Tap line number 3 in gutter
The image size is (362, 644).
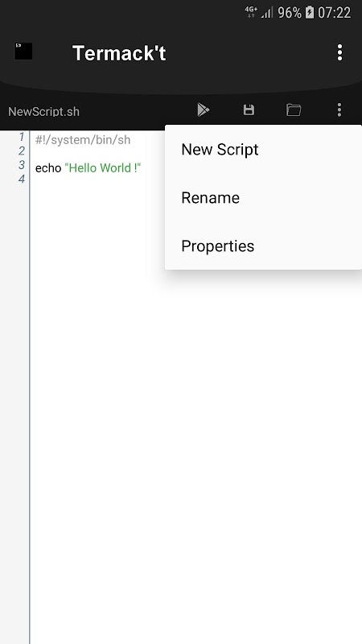point(22,165)
